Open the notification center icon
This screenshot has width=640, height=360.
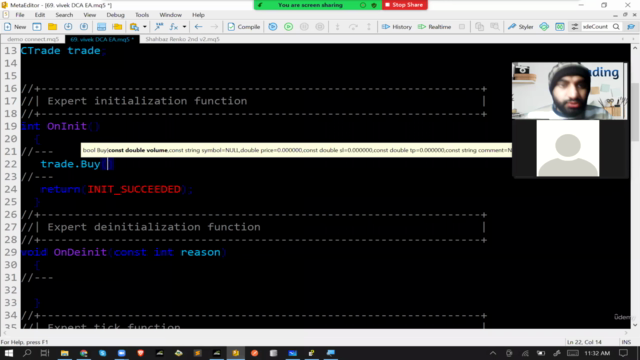coord(623,353)
